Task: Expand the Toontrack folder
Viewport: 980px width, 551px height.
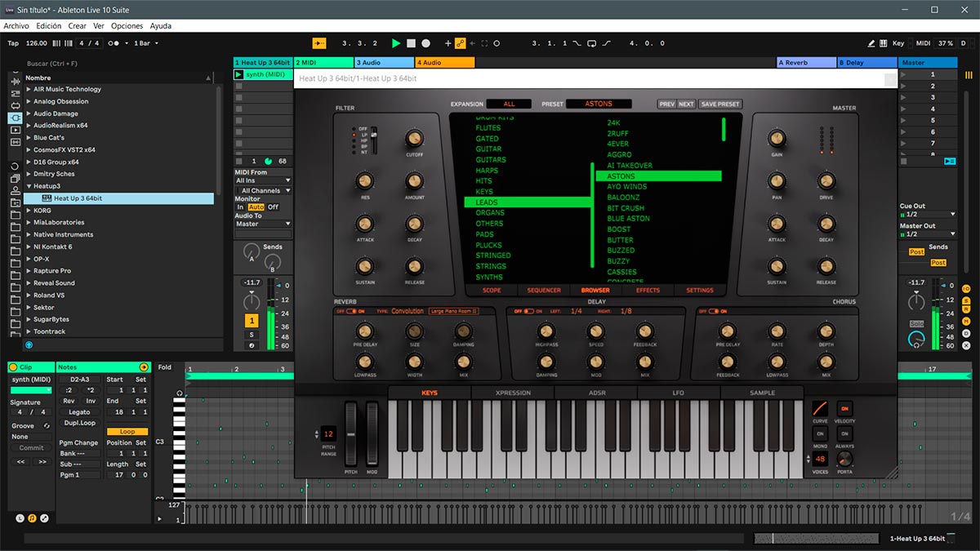Action: (29, 331)
